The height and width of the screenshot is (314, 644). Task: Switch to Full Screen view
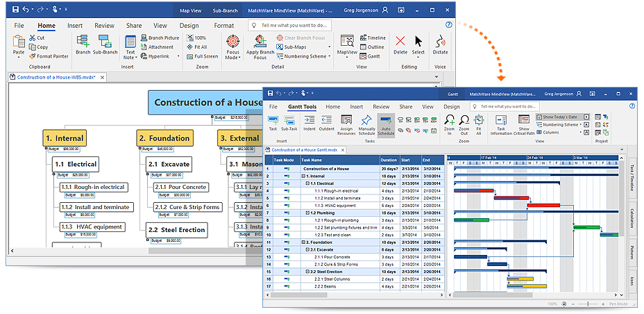tap(203, 56)
